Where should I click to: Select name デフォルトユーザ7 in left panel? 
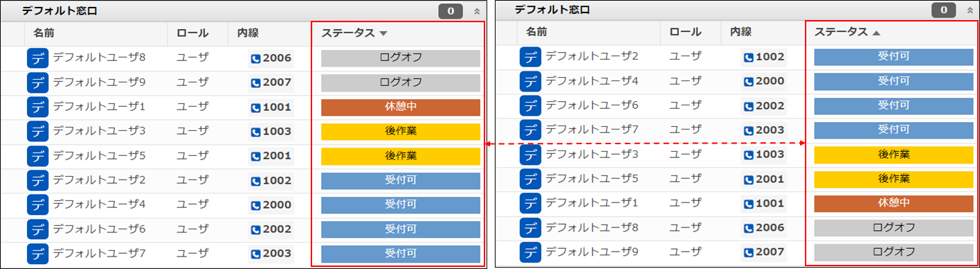coord(99,254)
